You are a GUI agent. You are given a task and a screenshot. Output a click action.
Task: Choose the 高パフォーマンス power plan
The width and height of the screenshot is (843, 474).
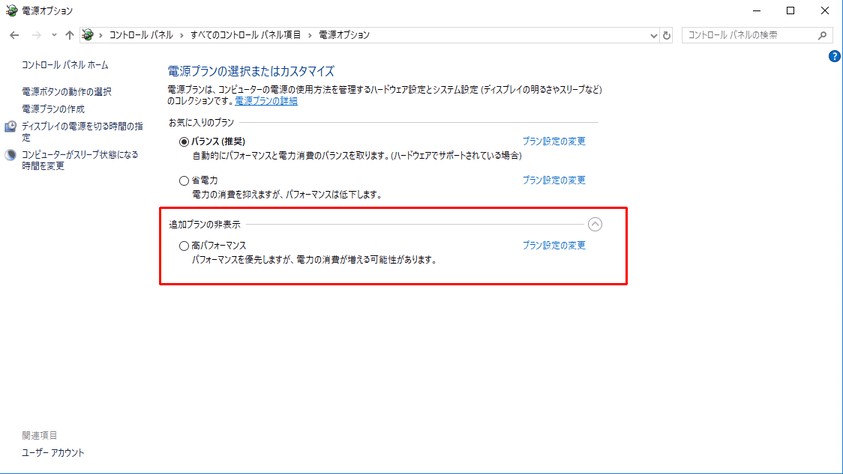(184, 246)
